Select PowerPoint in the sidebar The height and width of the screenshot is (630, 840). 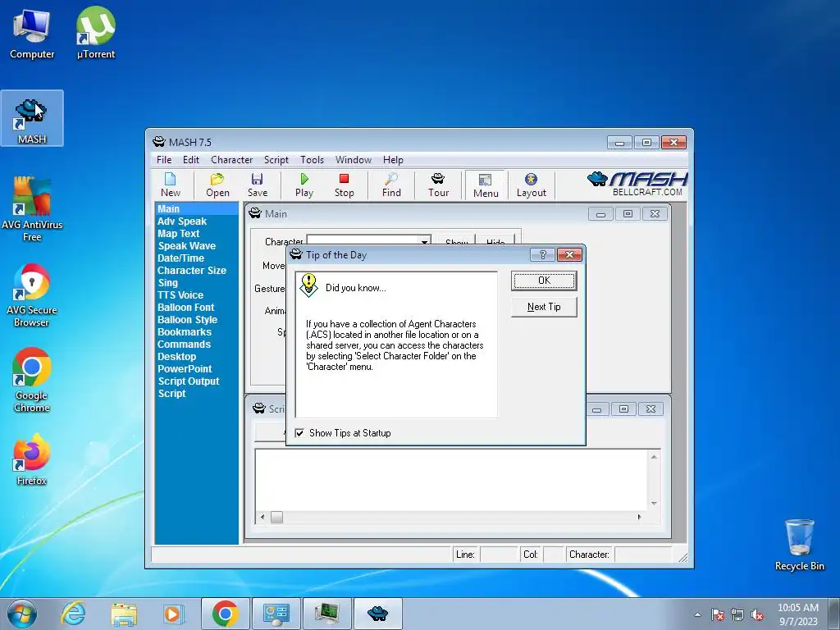coord(185,369)
